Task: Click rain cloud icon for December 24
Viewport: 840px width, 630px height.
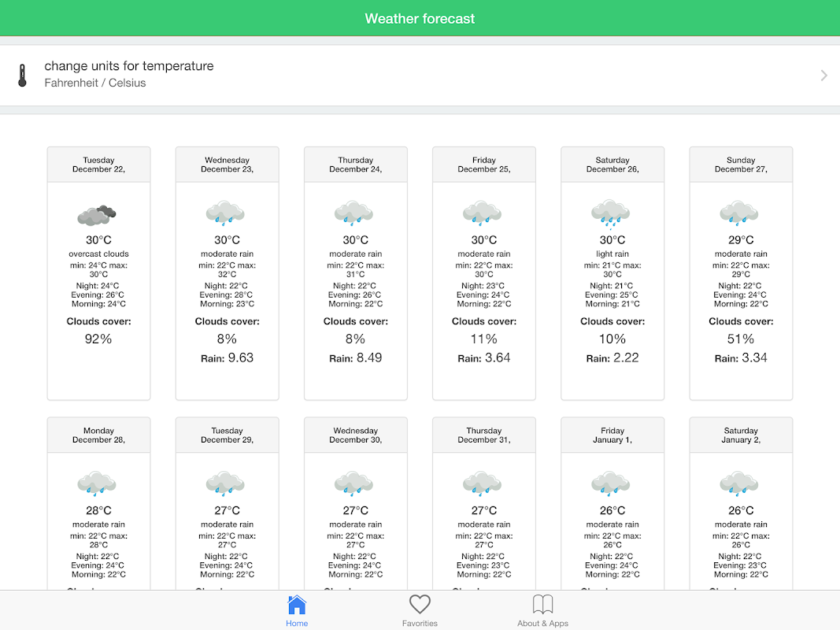Action: (353, 213)
